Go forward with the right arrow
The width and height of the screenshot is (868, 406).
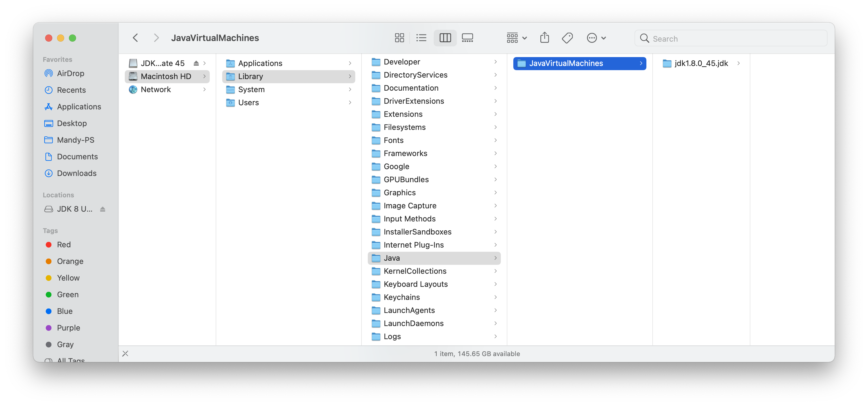click(x=156, y=38)
